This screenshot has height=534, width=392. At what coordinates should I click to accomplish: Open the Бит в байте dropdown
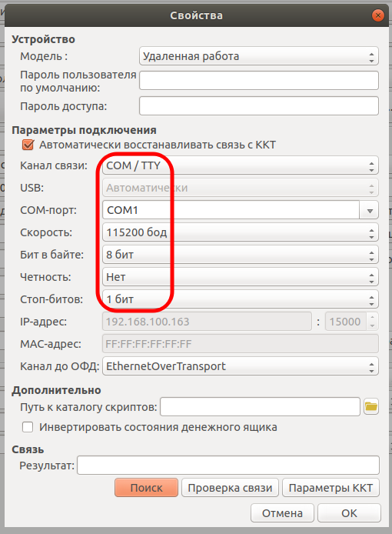click(x=241, y=255)
